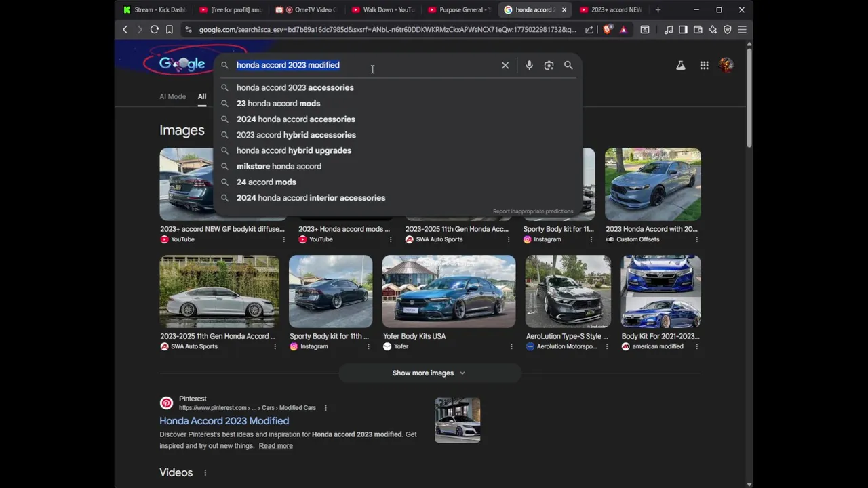Open the Leo AI sparkle icon
868x488 pixels.
pyautogui.click(x=713, y=30)
